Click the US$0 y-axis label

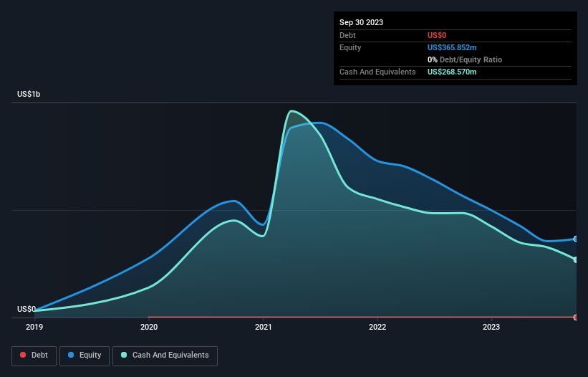26,309
